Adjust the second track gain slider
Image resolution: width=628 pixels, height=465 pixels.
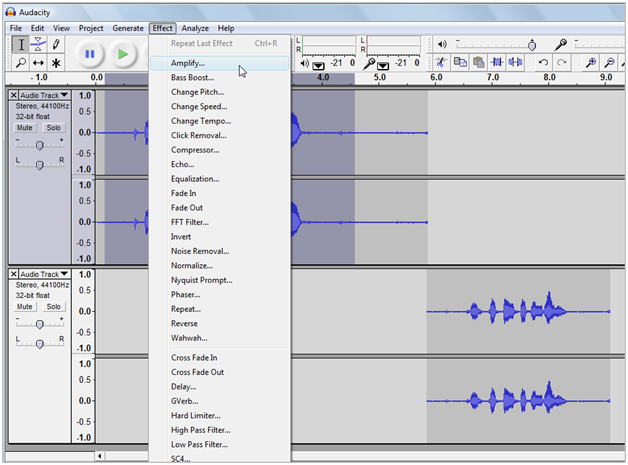pos(39,324)
